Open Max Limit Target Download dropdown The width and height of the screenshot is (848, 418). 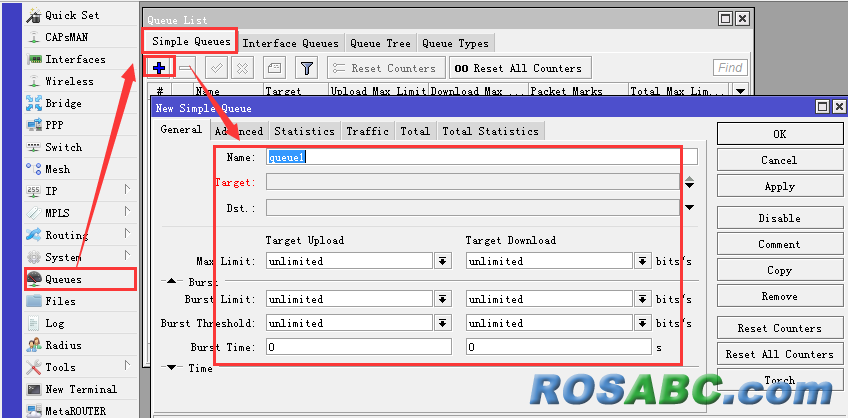pyautogui.click(x=642, y=261)
